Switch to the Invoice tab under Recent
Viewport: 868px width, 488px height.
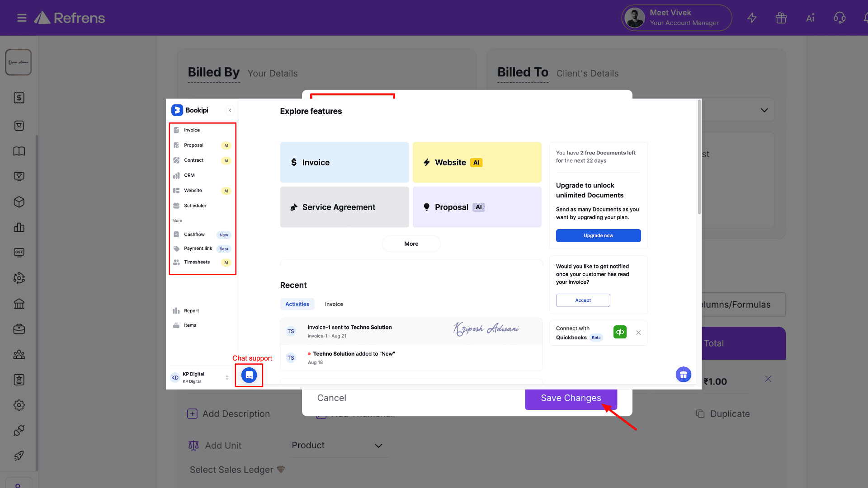pos(334,304)
